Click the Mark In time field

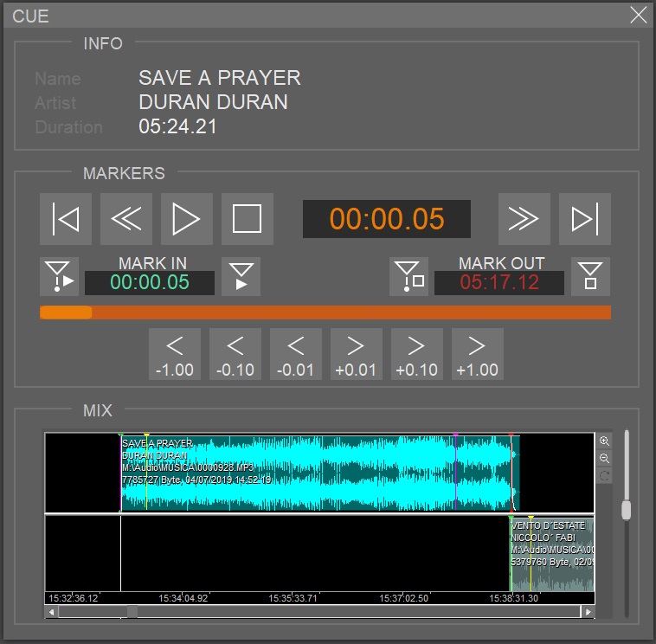tap(150, 283)
